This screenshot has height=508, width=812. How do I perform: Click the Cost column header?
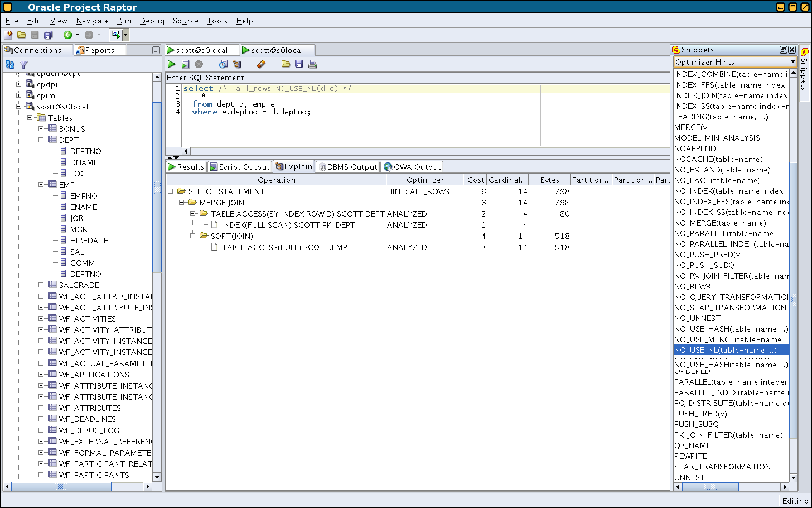[x=476, y=180]
